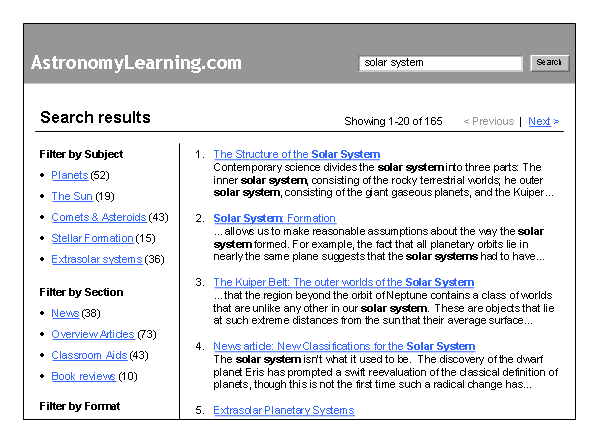
Task: Go to Next results page
Action: coord(544,121)
